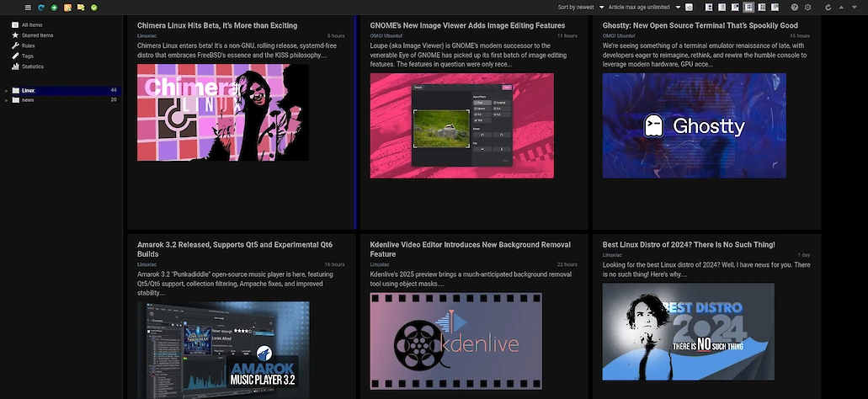Click the green checkmark mark-read icon

(x=94, y=8)
